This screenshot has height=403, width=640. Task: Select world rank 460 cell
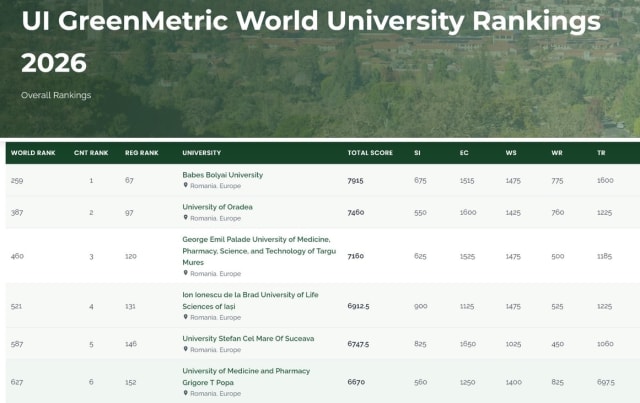17,256
